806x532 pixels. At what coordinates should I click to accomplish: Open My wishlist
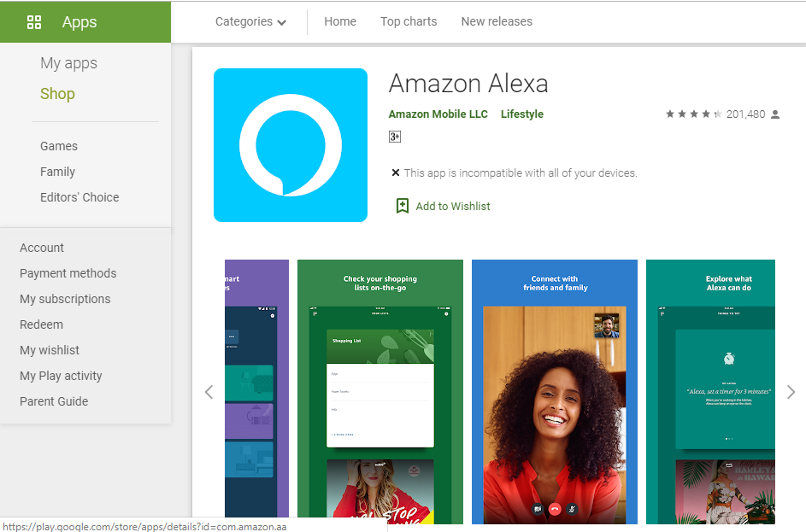tap(50, 350)
